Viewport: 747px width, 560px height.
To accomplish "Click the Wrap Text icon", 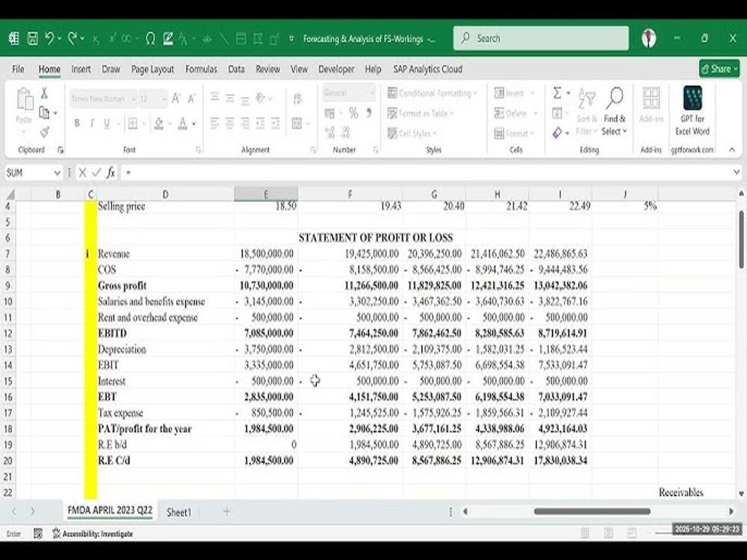I will coord(298,99).
